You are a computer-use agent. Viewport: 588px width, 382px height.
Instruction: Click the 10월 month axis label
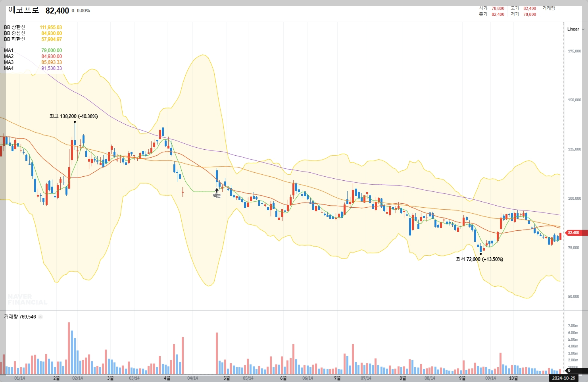click(x=513, y=378)
